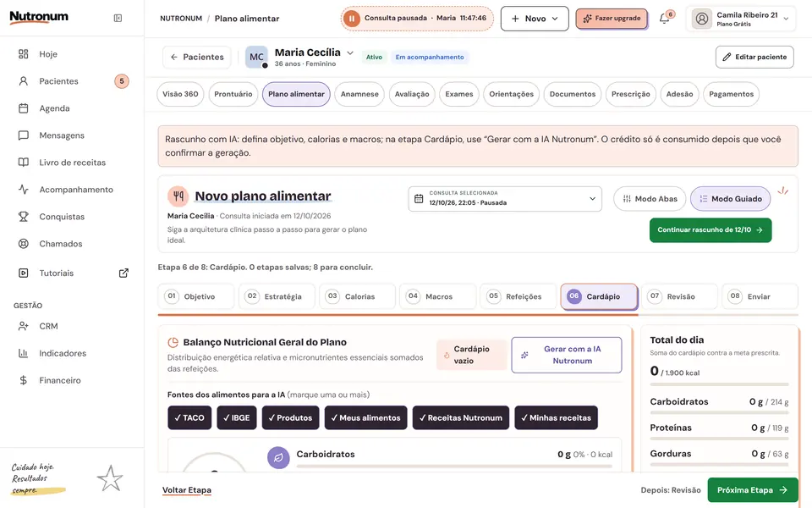The height and width of the screenshot is (508, 812).
Task: Click the user avatar icon
Action: point(702,19)
